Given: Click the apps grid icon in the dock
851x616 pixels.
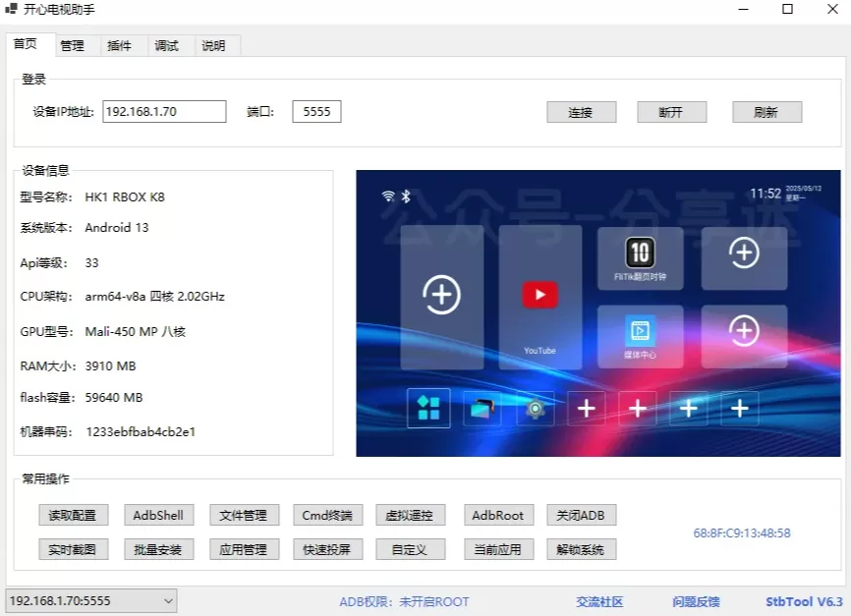Looking at the screenshot, I should [x=428, y=408].
